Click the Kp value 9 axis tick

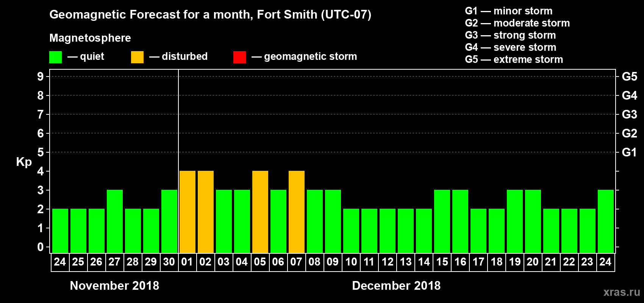coord(41,77)
